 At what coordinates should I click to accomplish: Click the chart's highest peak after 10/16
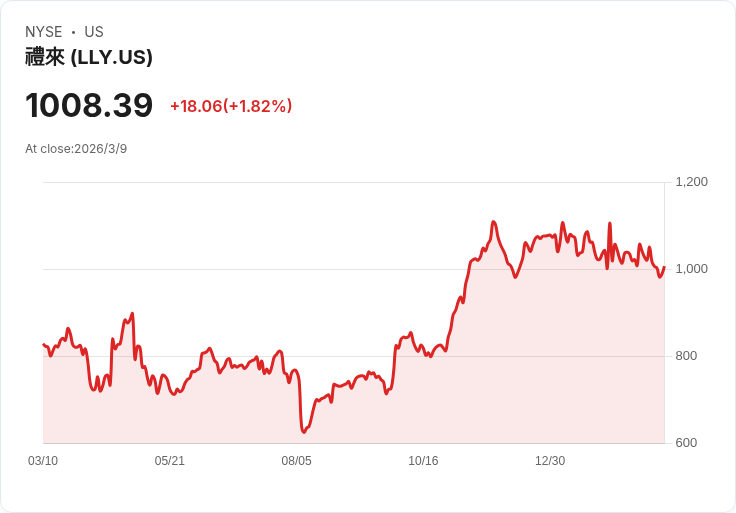click(x=494, y=222)
